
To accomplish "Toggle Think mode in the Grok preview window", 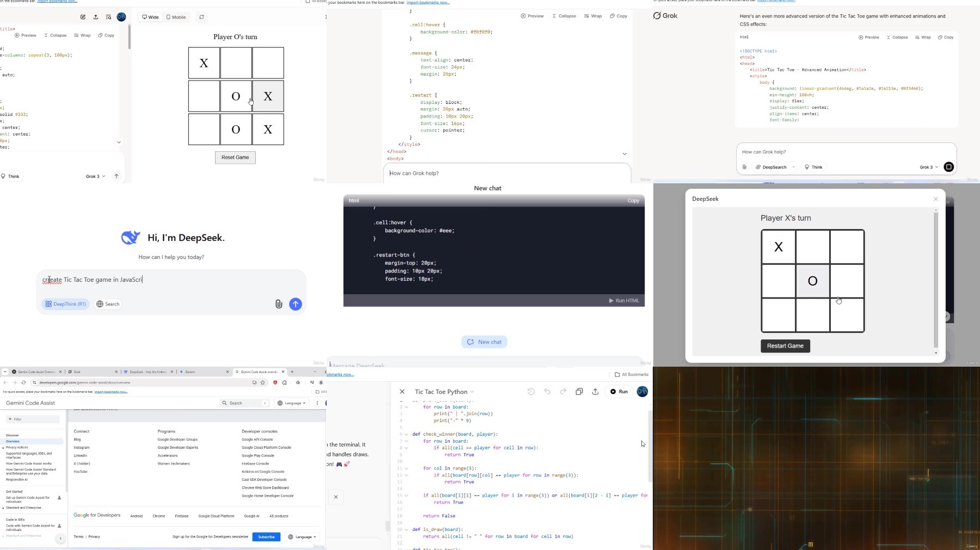I will pyautogui.click(x=10, y=176).
